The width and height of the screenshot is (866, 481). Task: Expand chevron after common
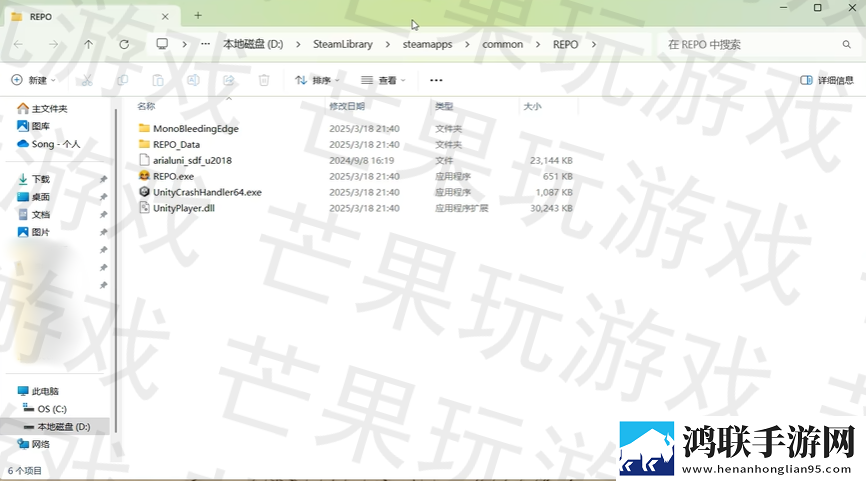[x=538, y=44]
